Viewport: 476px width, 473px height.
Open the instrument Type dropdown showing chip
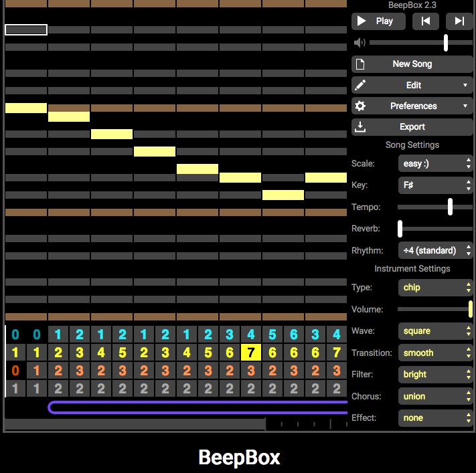tap(435, 287)
